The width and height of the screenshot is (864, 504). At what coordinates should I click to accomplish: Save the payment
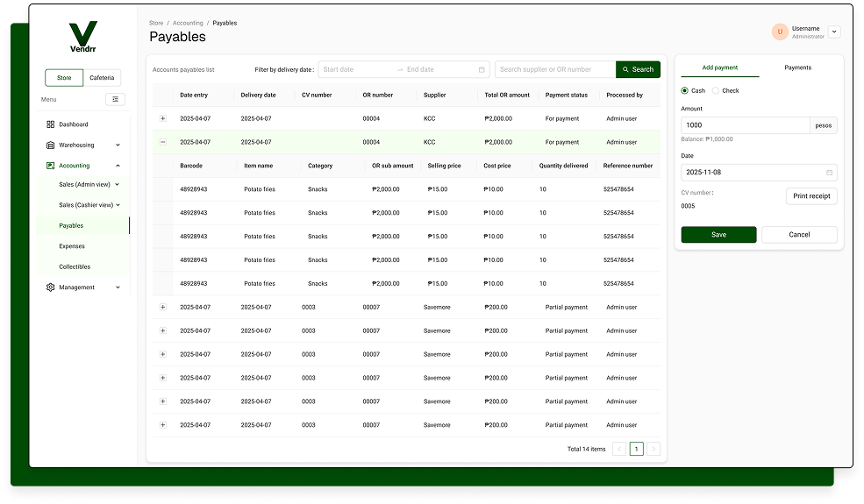pyautogui.click(x=718, y=235)
